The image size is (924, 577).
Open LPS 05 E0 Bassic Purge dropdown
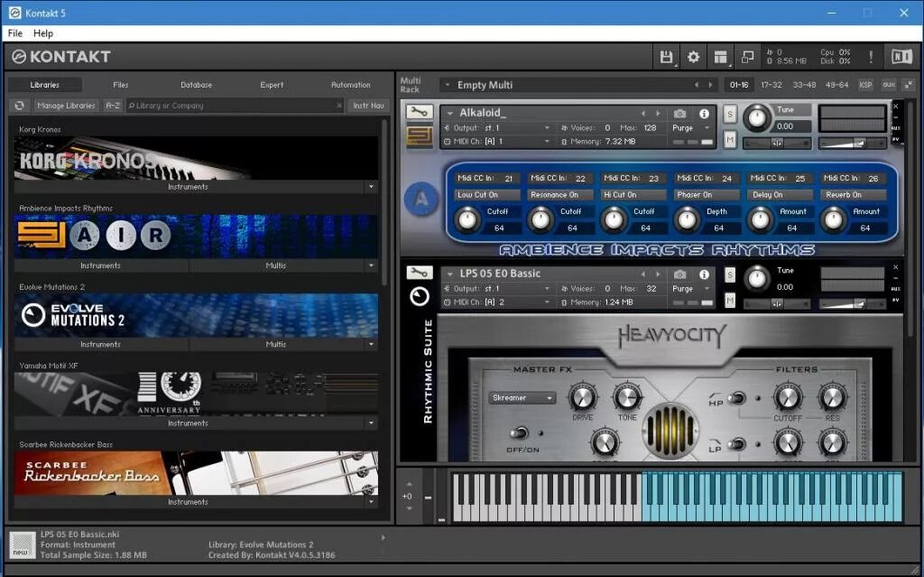[691, 289]
